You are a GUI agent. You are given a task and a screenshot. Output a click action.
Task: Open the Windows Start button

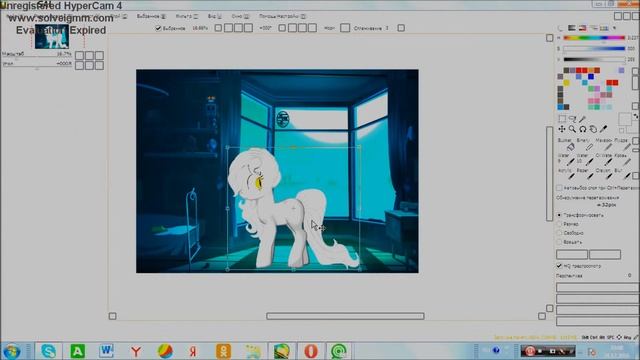pyautogui.click(x=12, y=351)
